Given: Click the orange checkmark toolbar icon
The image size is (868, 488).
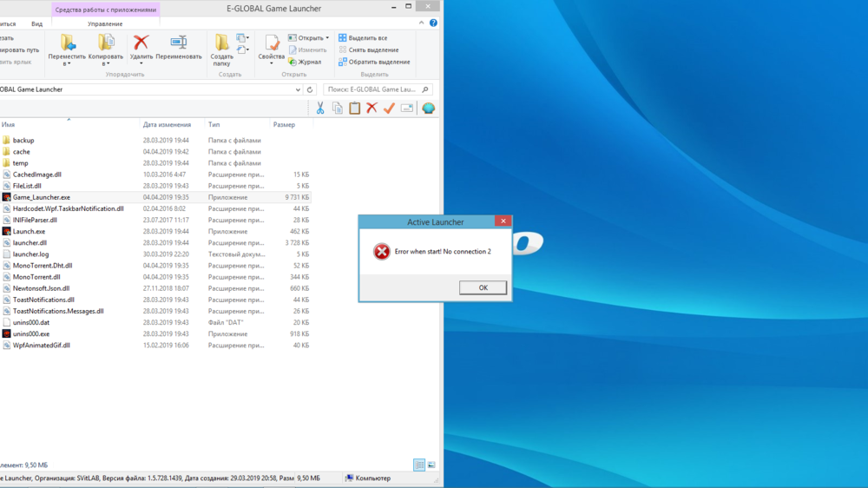Looking at the screenshot, I should pyautogui.click(x=389, y=109).
